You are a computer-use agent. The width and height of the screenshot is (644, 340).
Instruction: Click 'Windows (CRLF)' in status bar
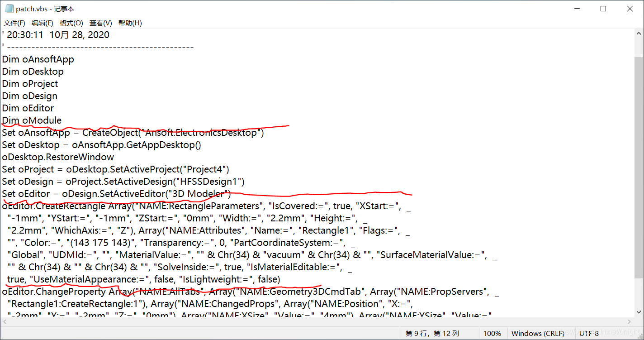(538, 333)
